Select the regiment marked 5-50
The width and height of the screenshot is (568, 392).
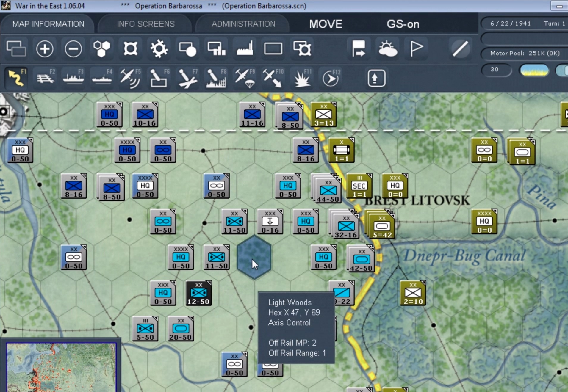pos(145,329)
